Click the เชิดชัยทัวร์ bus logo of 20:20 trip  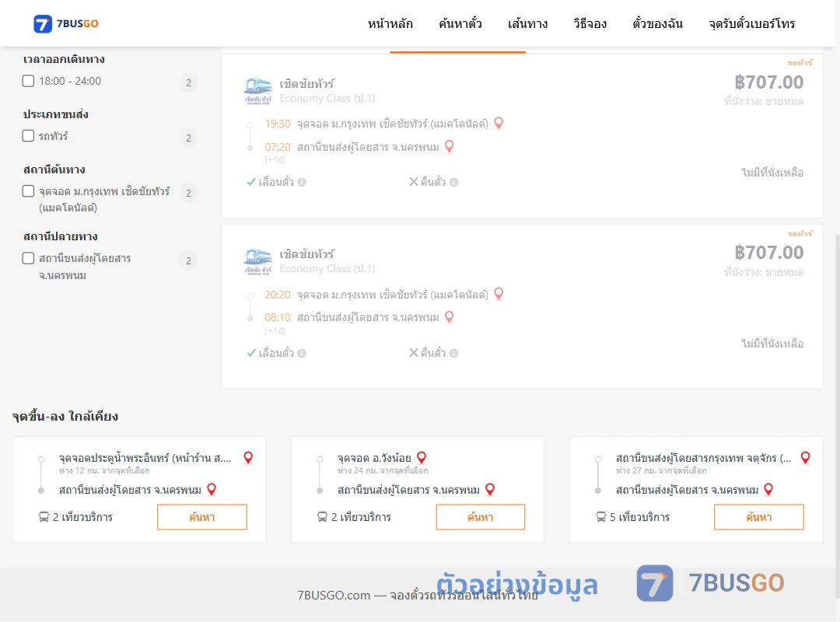pyautogui.click(x=257, y=261)
